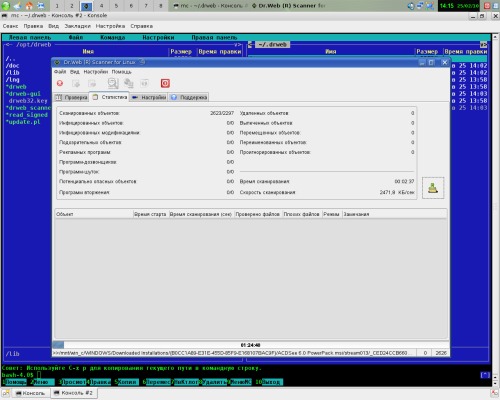Image resolution: width=500 pixels, height=400 pixels.
Task: Click the F10 Выход button in mc
Action: [269, 382]
